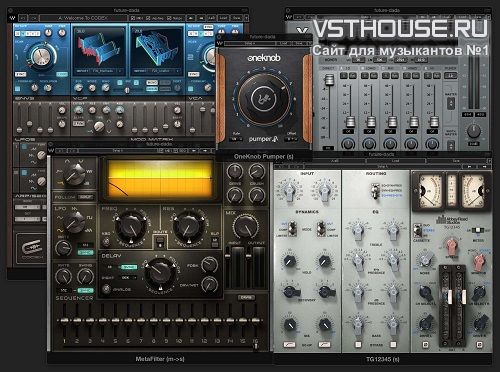Click the MetaFilter filter type selector knob
The width and height of the screenshot is (500, 372).
[x=75, y=175]
